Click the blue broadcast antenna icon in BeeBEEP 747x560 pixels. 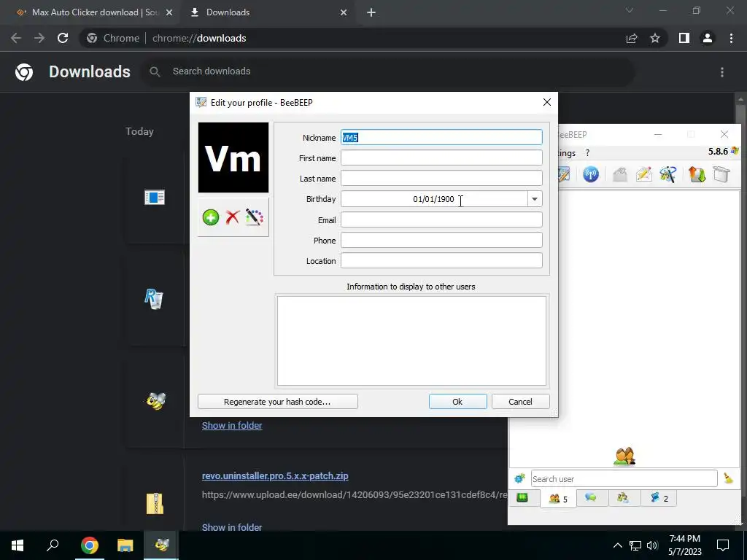[x=591, y=174]
